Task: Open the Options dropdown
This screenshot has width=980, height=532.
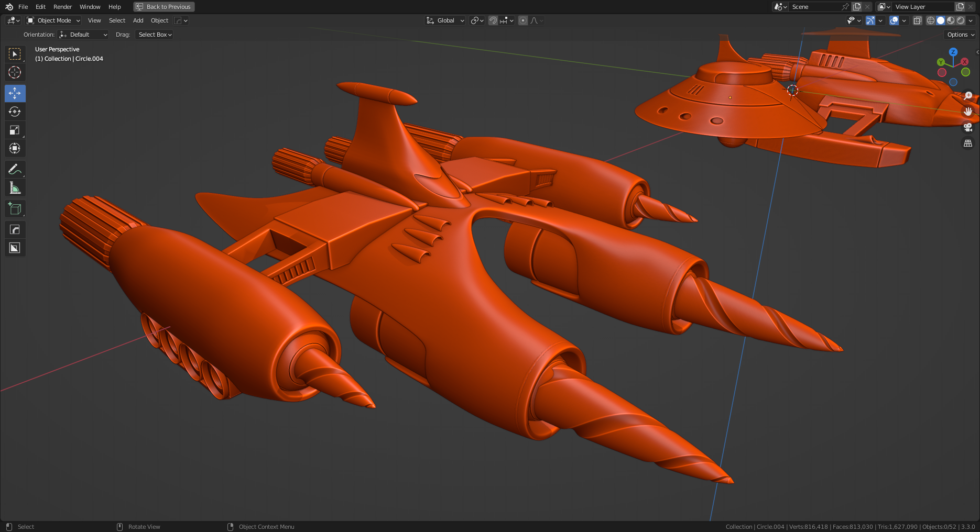Action: tap(961, 35)
